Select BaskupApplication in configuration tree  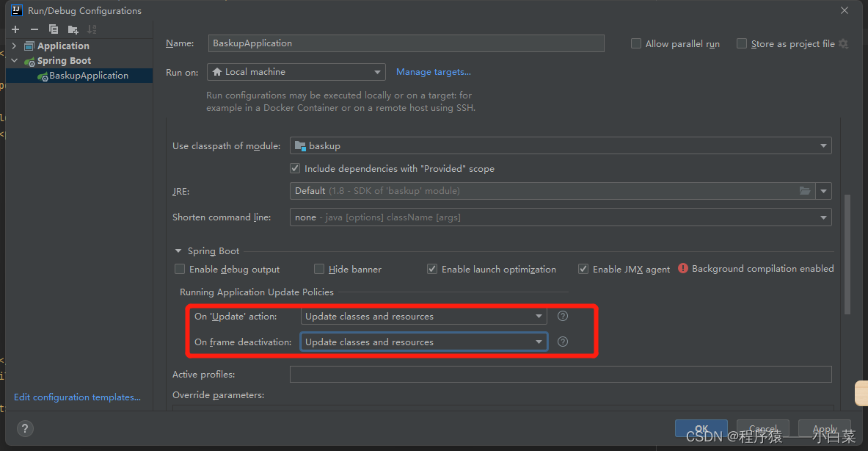(79, 76)
